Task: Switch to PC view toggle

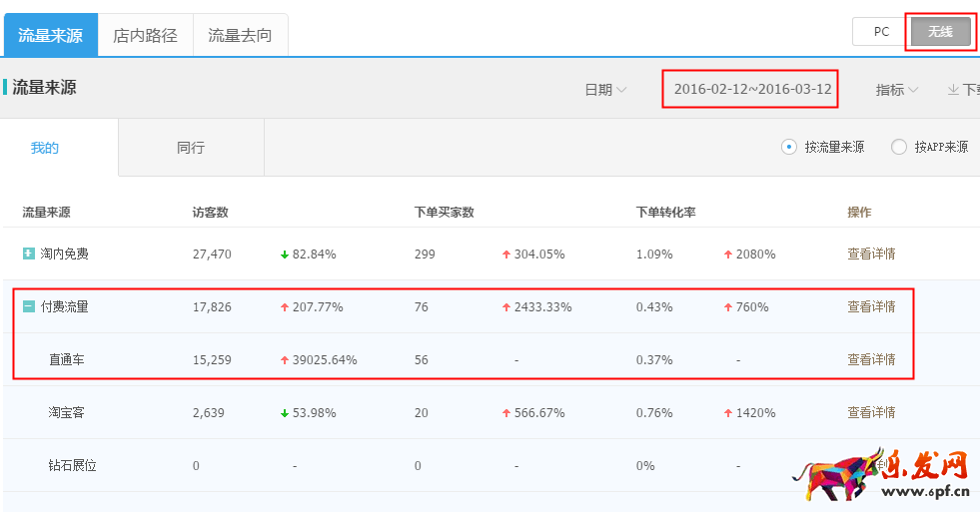Action: coord(880,32)
